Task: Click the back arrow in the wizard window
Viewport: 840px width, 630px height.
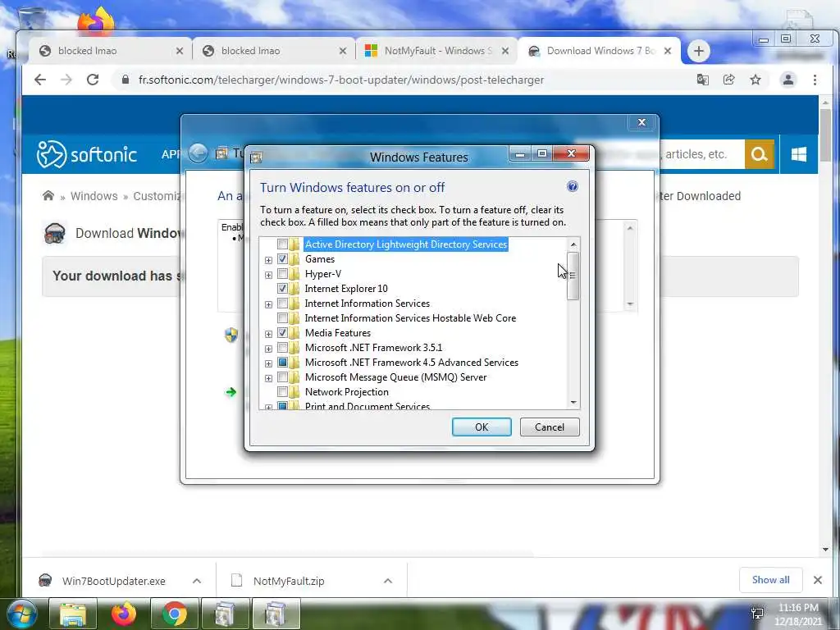Action: pos(199,153)
